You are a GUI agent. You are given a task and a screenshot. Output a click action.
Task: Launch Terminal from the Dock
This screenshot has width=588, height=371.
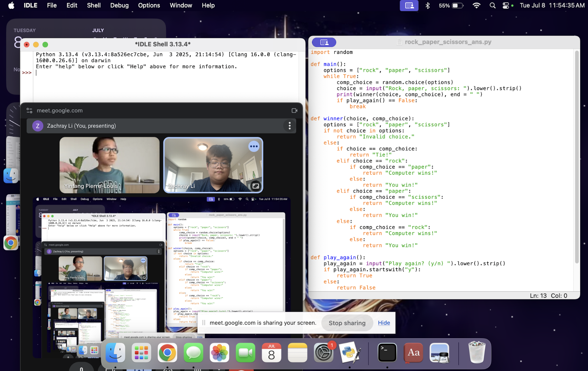click(387, 352)
